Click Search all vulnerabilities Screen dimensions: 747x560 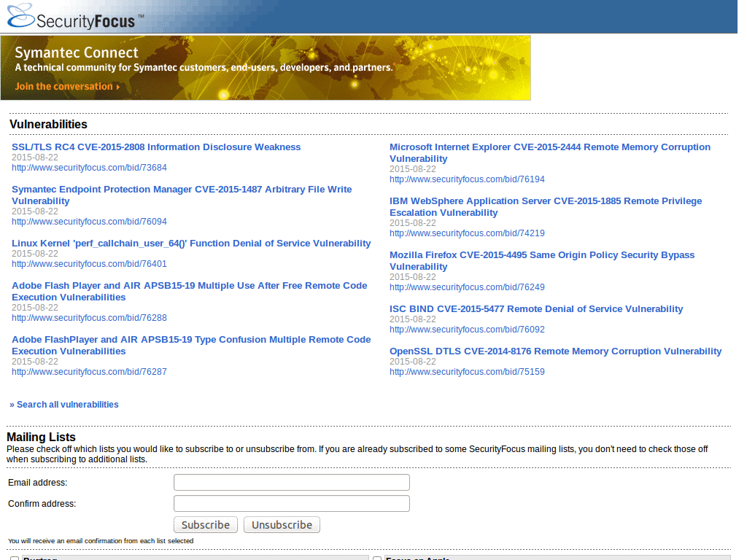pyautogui.click(x=64, y=405)
